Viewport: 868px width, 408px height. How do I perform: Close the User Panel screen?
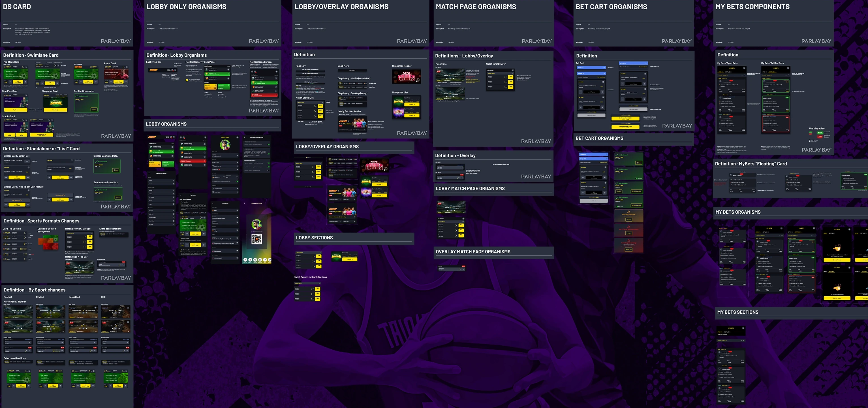click(238, 137)
